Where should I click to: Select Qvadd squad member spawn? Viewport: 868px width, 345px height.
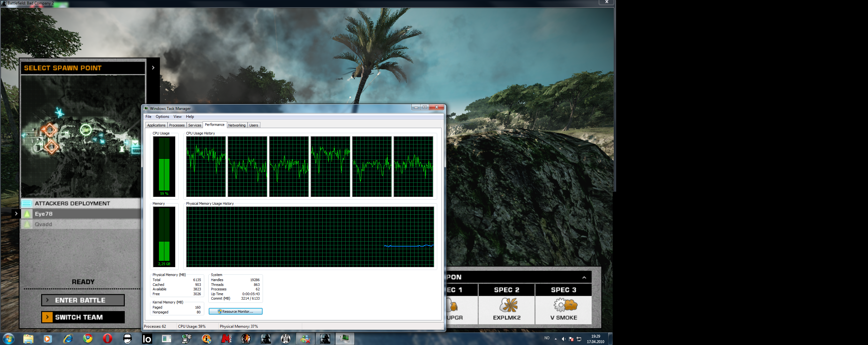81,224
